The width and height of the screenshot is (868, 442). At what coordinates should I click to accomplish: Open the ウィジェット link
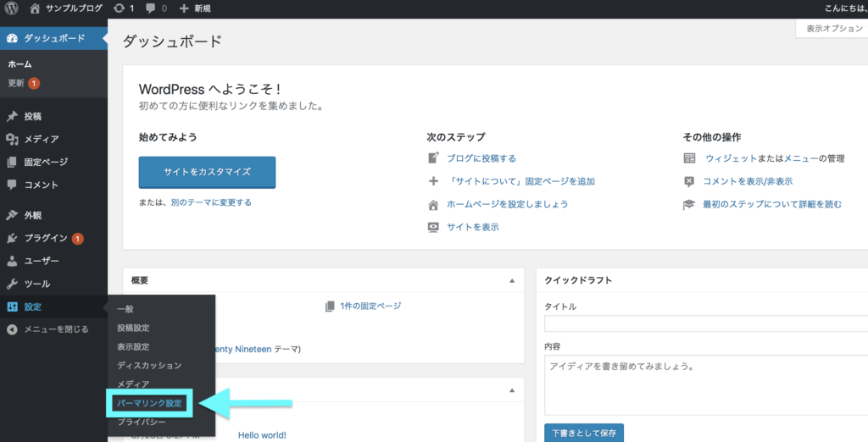coord(732,158)
